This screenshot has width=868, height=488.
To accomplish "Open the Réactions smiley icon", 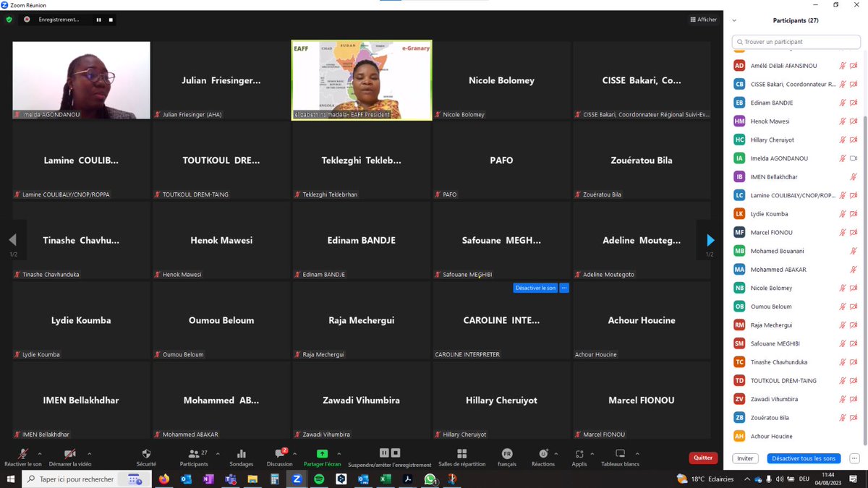I will coord(543,453).
